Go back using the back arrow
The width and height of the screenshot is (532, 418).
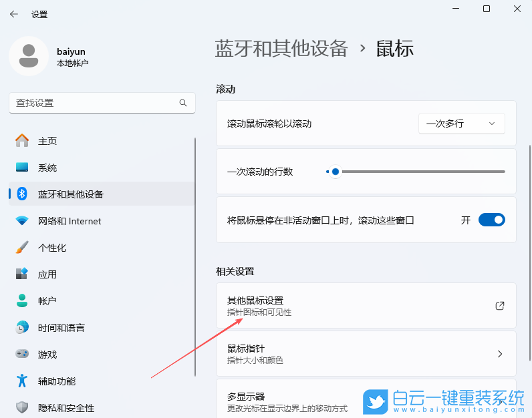(x=14, y=14)
